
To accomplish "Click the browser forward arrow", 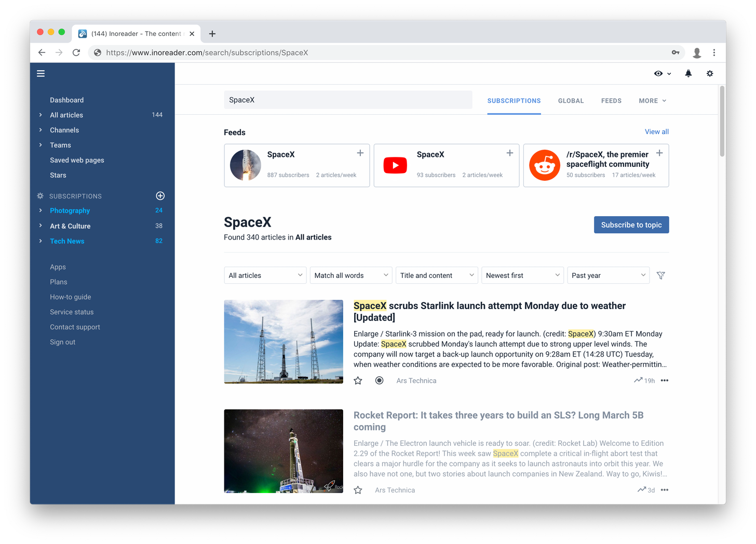I will (x=59, y=52).
